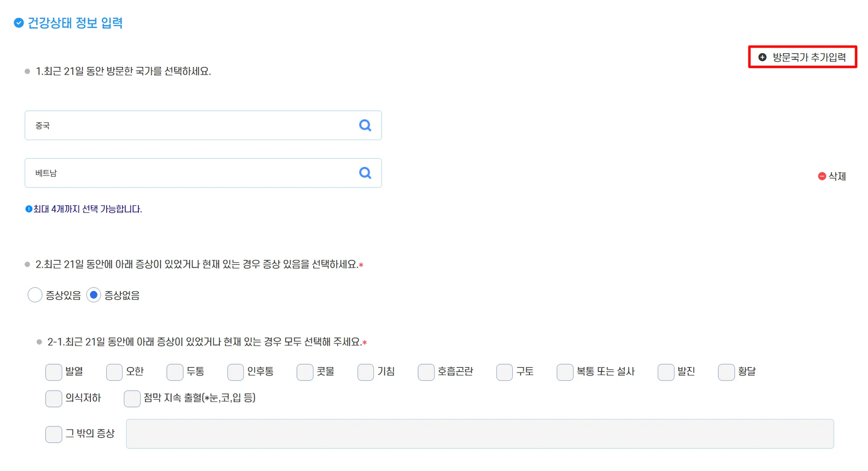Image resolution: width=868 pixels, height=471 pixels.
Task: Check the 발열 symptom checkbox
Action: 53,372
